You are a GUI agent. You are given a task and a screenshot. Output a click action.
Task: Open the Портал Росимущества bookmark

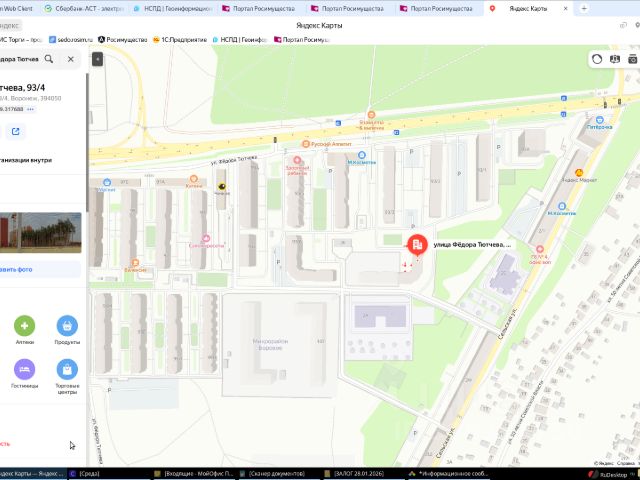coord(302,40)
